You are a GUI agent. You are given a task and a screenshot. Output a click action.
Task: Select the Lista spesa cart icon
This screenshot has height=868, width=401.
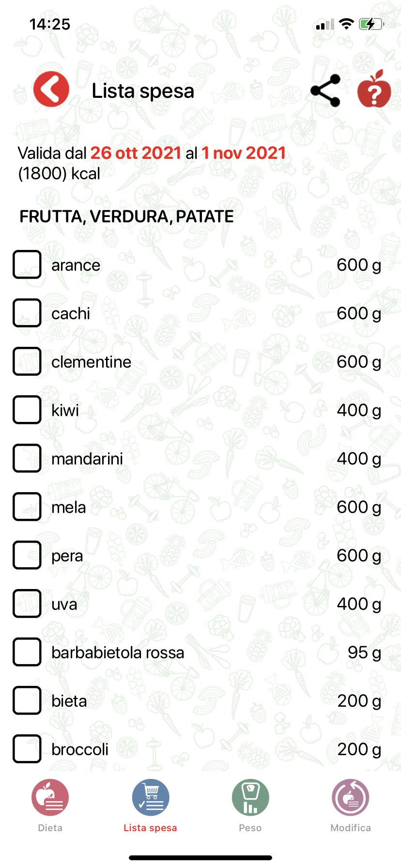[x=151, y=797]
